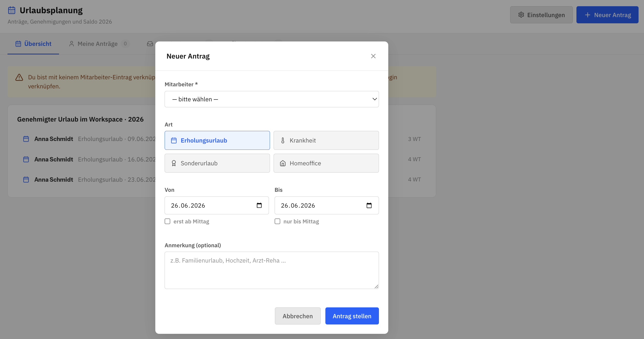Image resolution: width=644 pixels, height=339 pixels.
Task: Open the Mitarbeiter dropdown
Action: click(x=272, y=99)
